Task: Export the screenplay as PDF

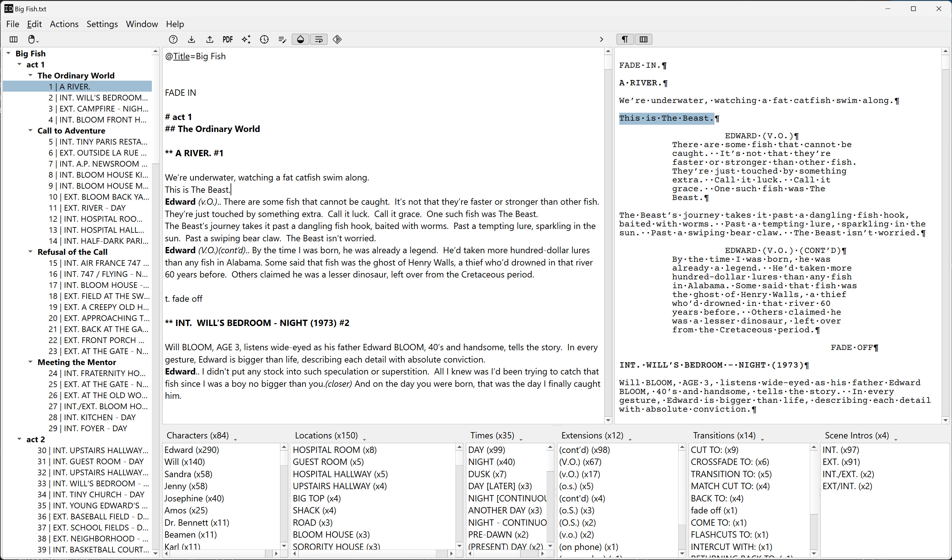Action: [227, 39]
